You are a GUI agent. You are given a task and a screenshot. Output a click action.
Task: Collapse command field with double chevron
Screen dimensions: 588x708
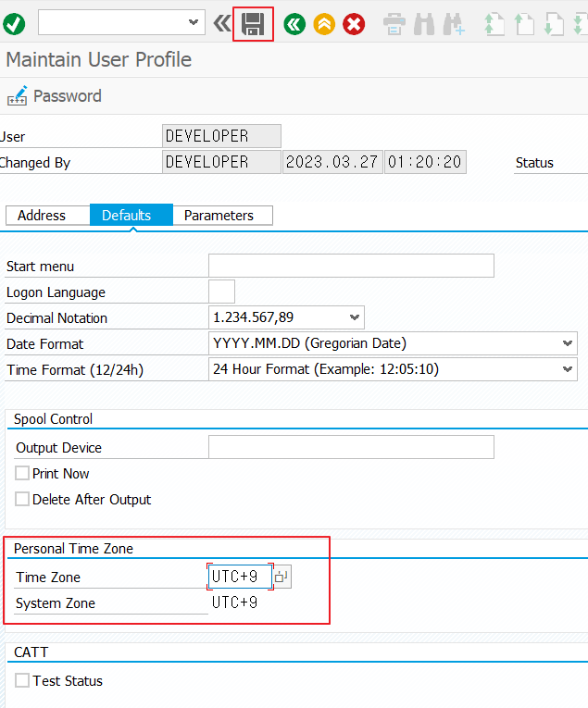coord(221,23)
